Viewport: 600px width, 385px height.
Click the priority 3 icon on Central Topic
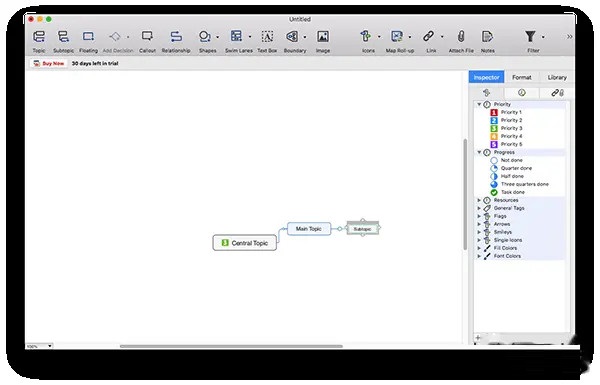[x=225, y=243]
